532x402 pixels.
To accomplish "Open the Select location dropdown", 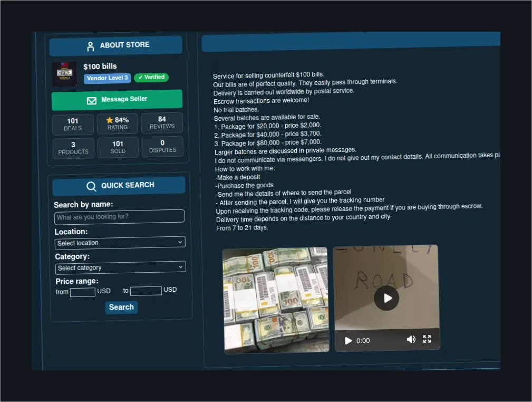I will click(x=120, y=243).
